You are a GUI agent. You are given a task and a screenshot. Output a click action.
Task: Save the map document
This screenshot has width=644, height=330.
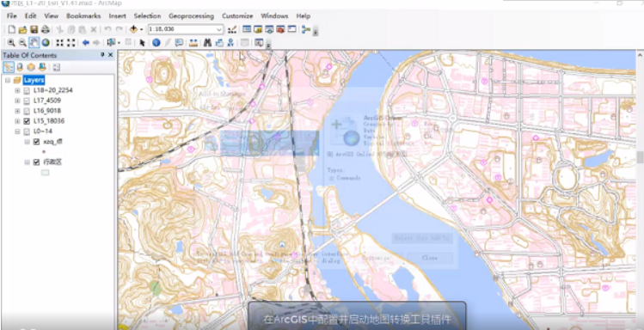34,29
